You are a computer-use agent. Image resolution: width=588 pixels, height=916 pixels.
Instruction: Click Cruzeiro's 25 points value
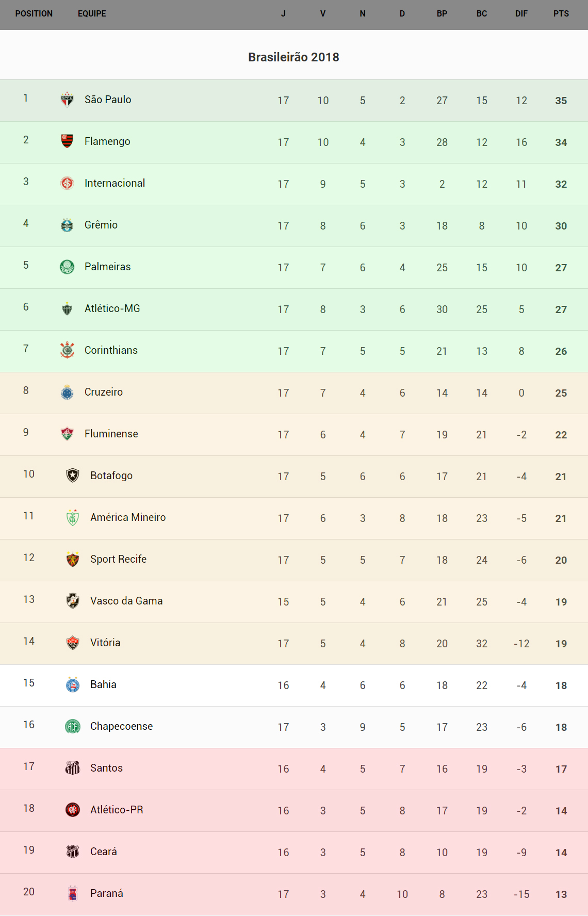pyautogui.click(x=561, y=393)
